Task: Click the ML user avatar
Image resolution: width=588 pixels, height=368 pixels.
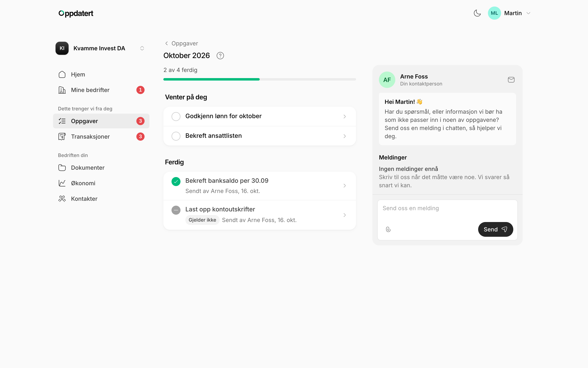Action: click(494, 13)
